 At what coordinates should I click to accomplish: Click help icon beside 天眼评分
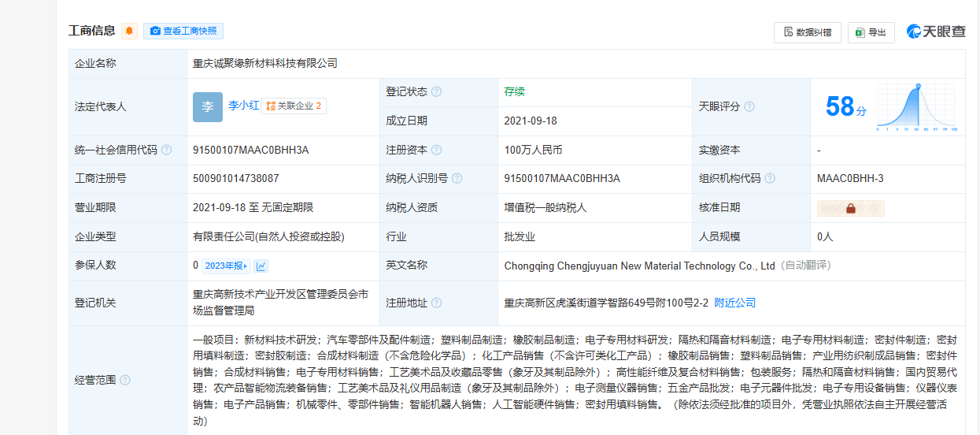749,106
